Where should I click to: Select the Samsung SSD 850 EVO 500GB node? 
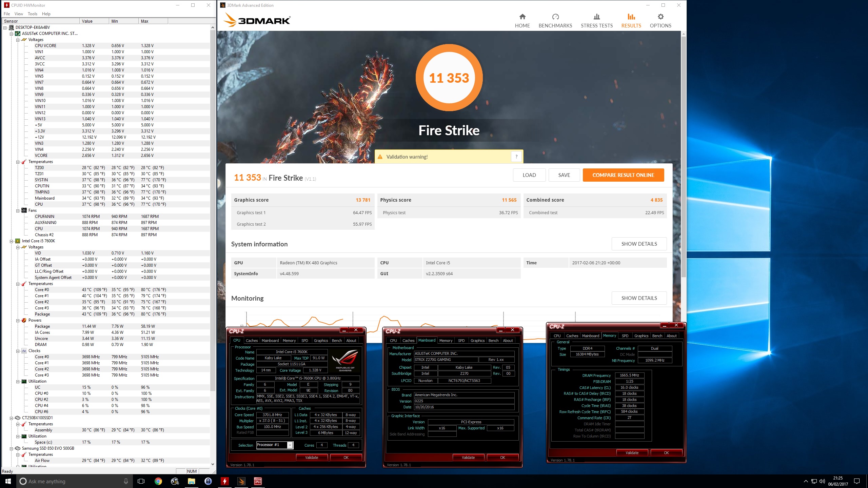point(48,448)
